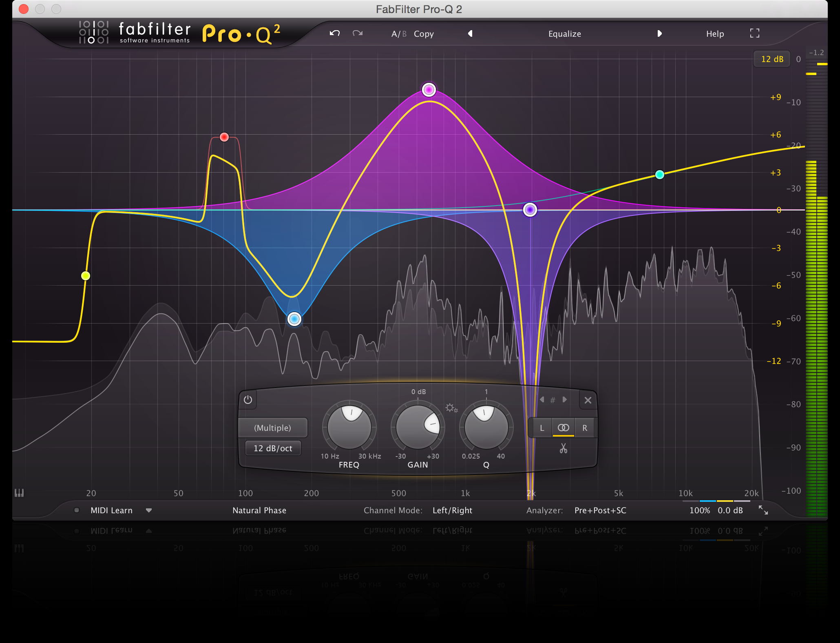The height and width of the screenshot is (643, 840).
Task: Toggle the A/B state comparison
Action: click(399, 34)
